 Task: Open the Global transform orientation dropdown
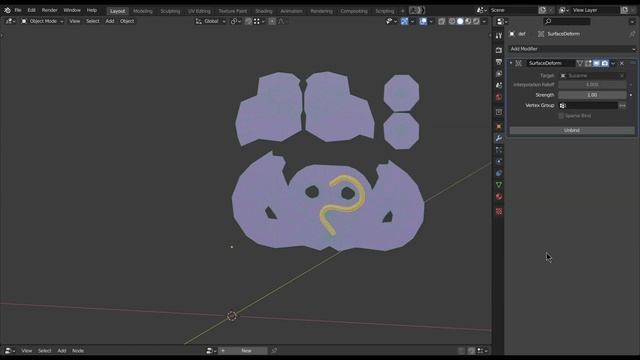pyautogui.click(x=211, y=21)
